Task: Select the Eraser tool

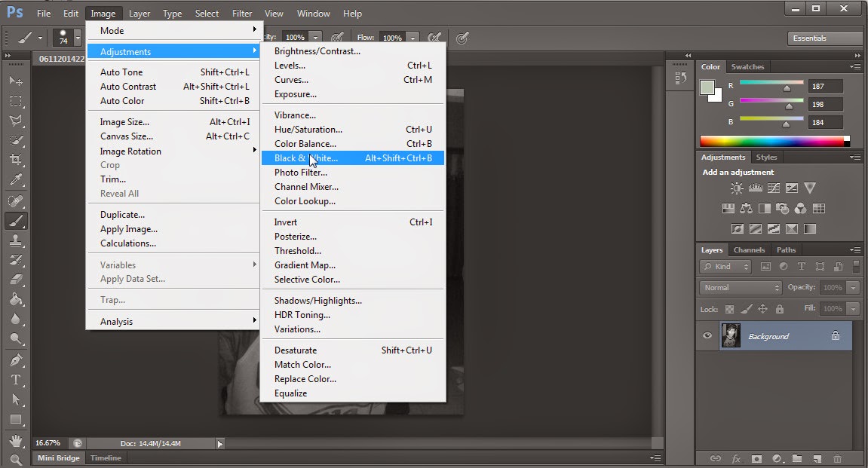Action: coord(16,280)
